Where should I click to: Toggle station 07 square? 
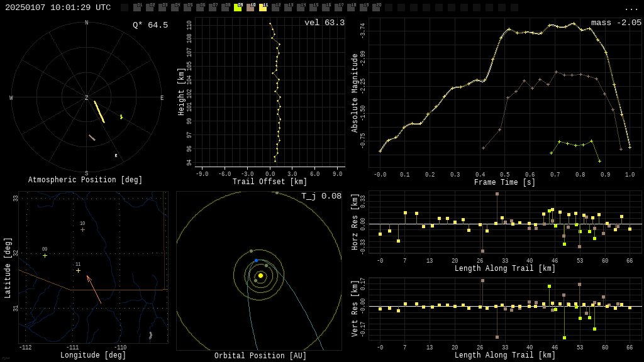click(213, 8)
